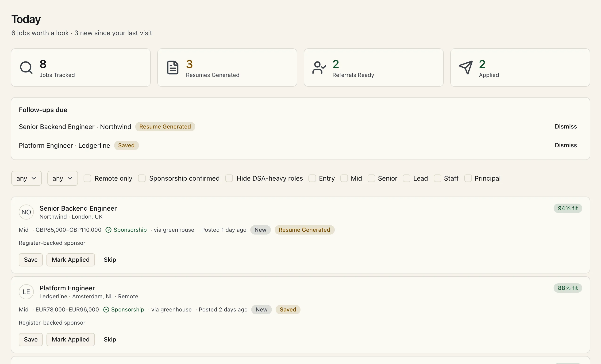Click Saved badge on Ledgerline job card
Viewport: 601px width, 364px height.
click(288, 310)
